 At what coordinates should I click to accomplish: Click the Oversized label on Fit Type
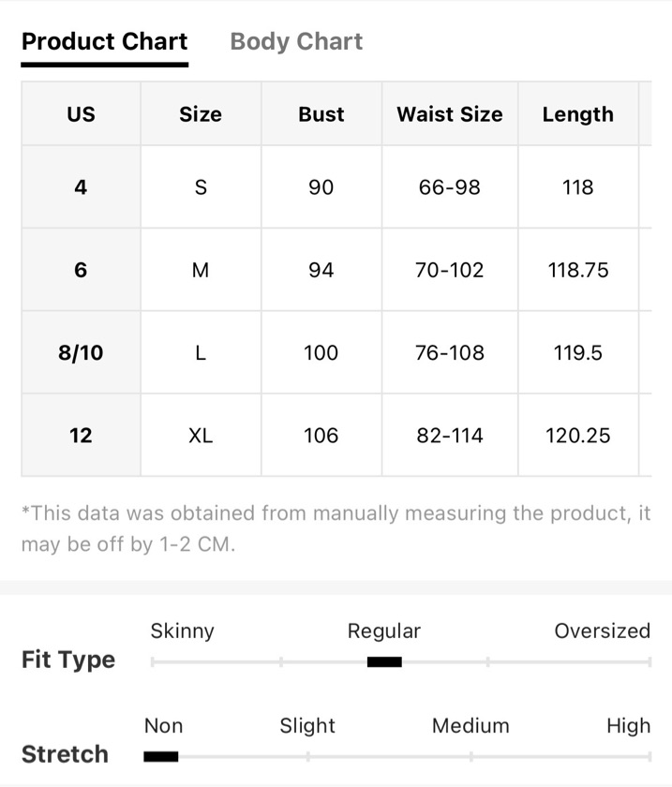click(x=603, y=631)
